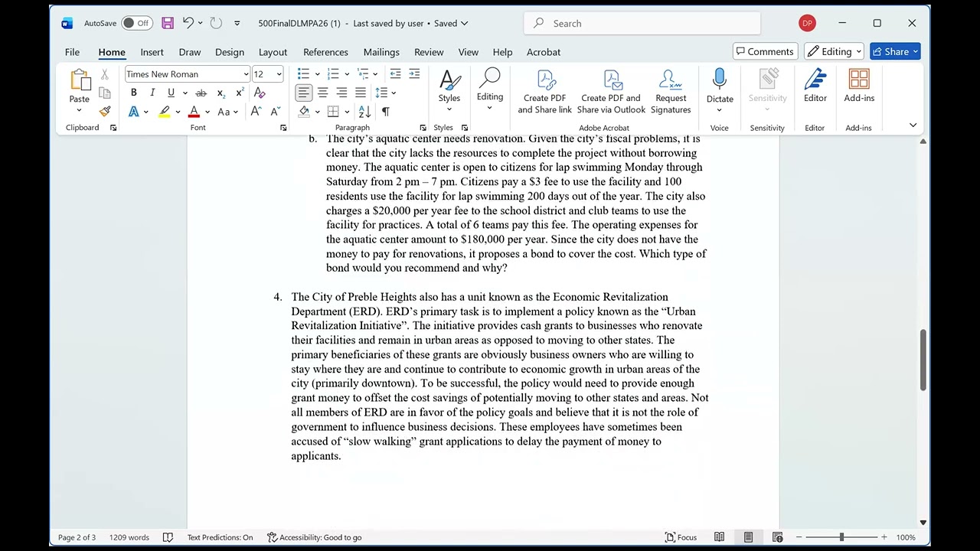The height and width of the screenshot is (551, 980).
Task: Switch to the Insert tab
Action: pyautogui.click(x=152, y=52)
